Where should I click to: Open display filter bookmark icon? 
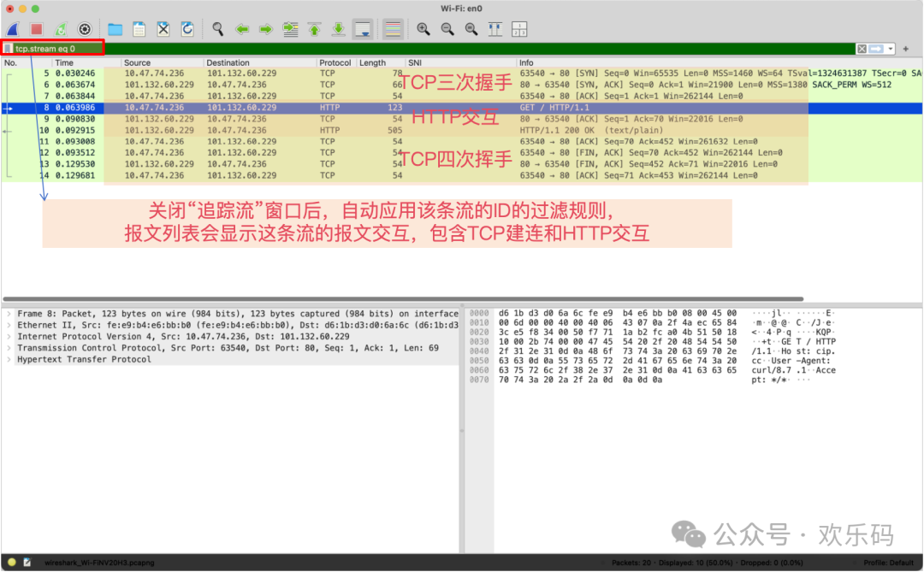(x=8, y=48)
